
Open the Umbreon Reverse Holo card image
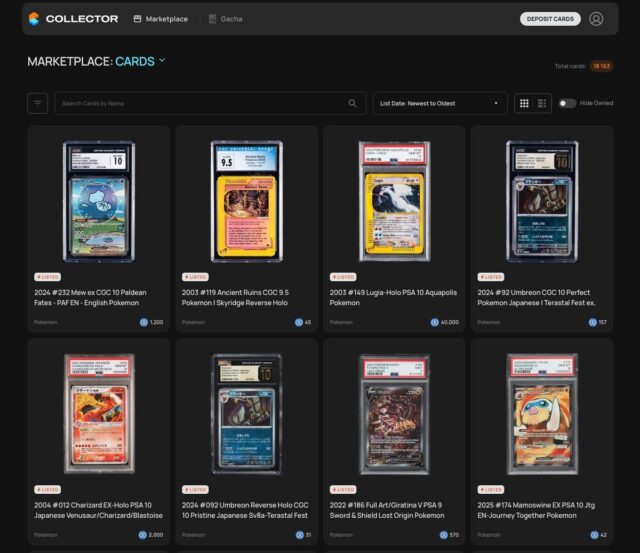coord(247,414)
